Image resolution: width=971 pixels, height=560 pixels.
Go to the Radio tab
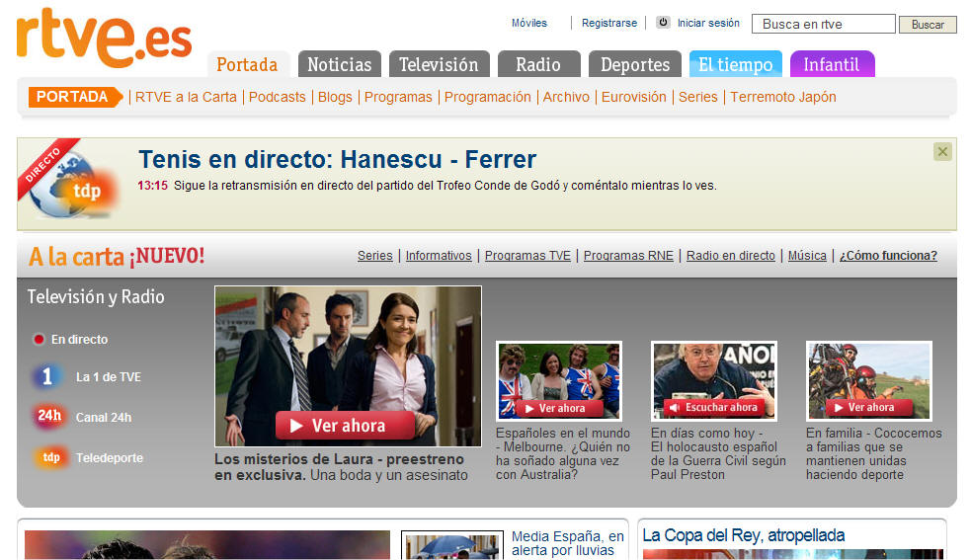538,64
